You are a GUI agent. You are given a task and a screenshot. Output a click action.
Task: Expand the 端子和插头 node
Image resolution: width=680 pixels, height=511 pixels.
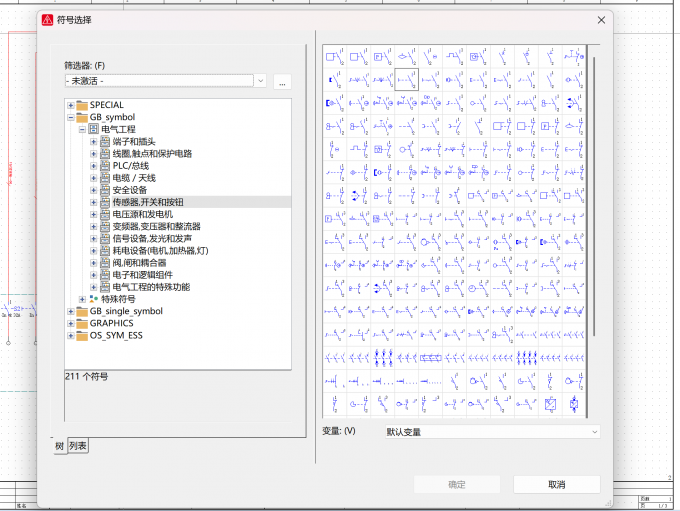pyautogui.click(x=93, y=141)
